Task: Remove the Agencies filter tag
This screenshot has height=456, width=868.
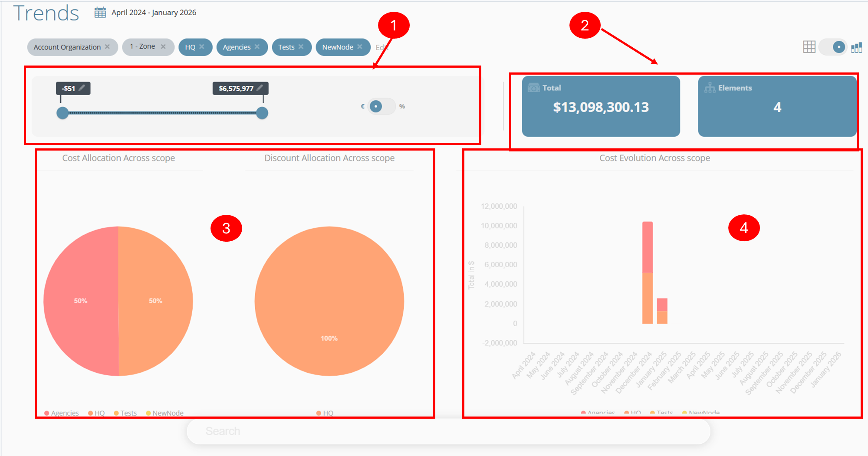Action: tap(257, 46)
